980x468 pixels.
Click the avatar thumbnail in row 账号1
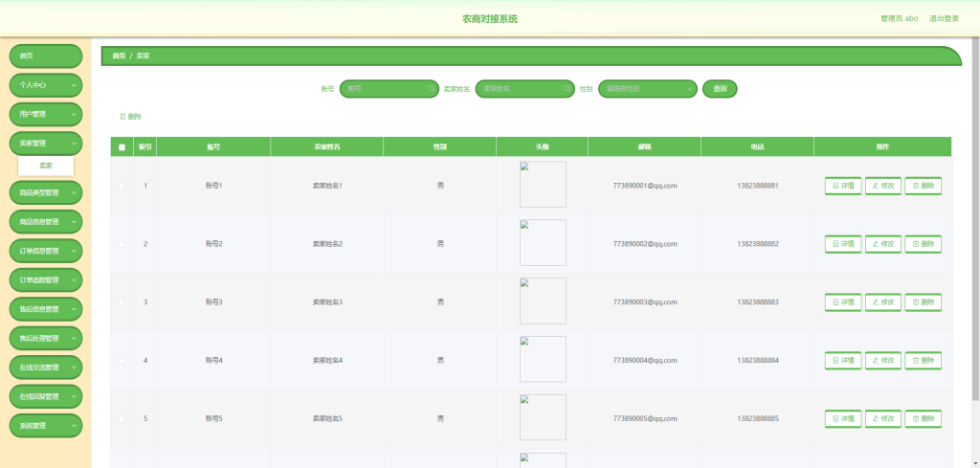coord(543,185)
